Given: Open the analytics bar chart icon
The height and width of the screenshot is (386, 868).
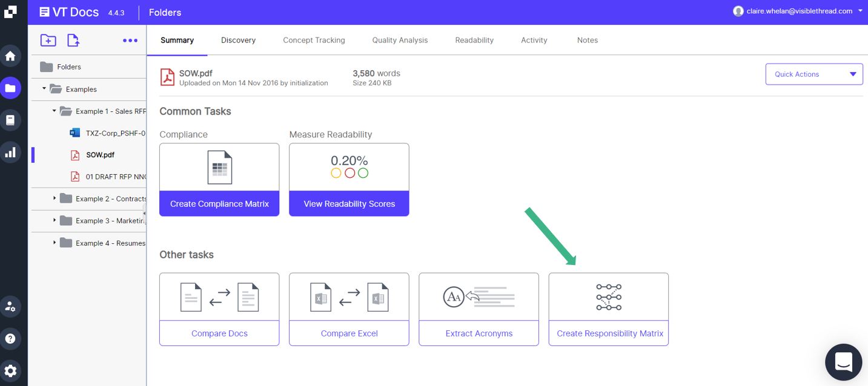Looking at the screenshot, I should click(x=10, y=152).
